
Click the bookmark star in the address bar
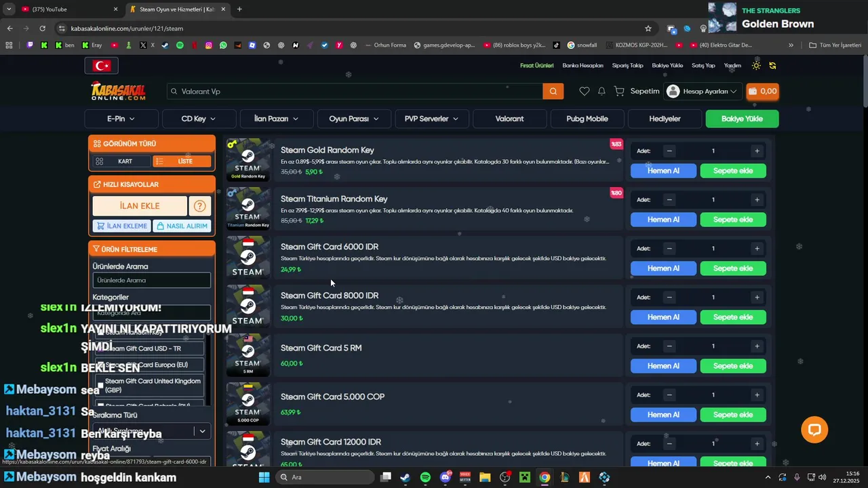coord(648,28)
